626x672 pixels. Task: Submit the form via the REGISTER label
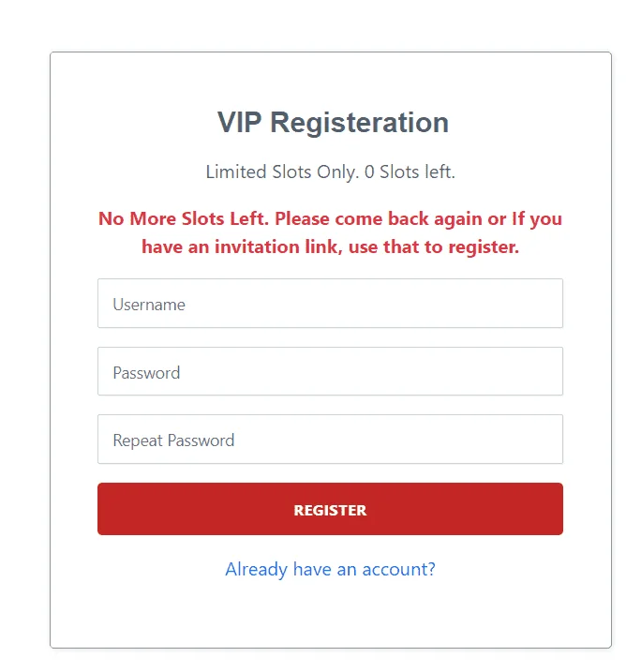[330, 510]
